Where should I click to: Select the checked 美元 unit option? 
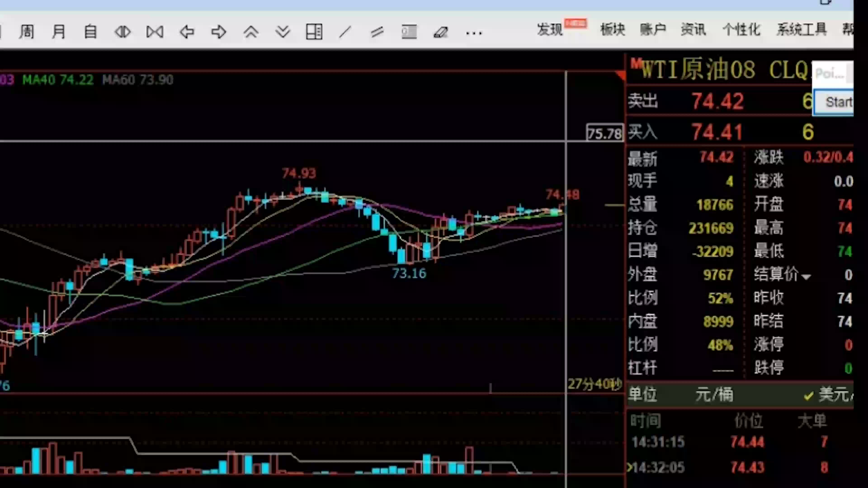pyautogui.click(x=829, y=394)
